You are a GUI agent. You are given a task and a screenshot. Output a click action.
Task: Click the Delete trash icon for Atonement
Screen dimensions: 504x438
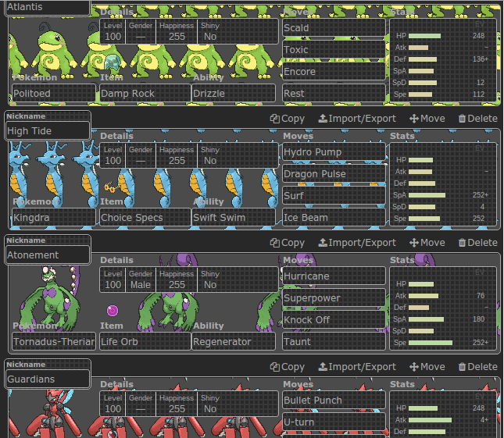click(x=462, y=243)
